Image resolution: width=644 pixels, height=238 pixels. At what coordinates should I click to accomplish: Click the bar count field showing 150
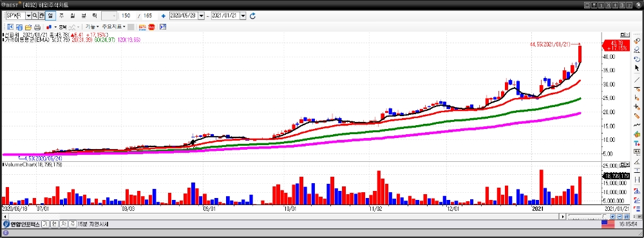point(128,15)
